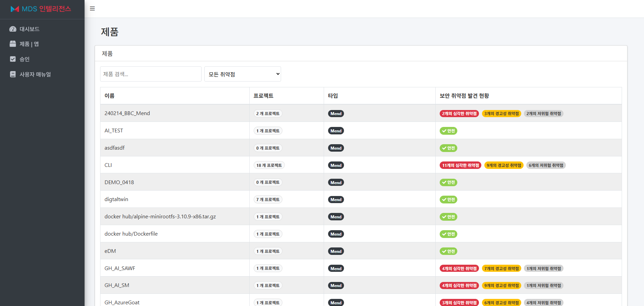Click the 11개의 심각한 취약점 badge
Viewport: 644px width, 306px height.
click(x=460, y=165)
